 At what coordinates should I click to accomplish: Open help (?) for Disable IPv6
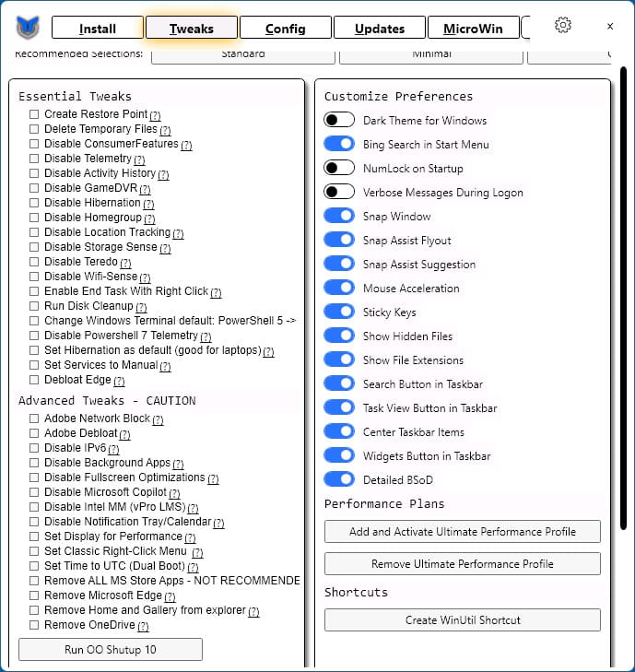coord(113,449)
